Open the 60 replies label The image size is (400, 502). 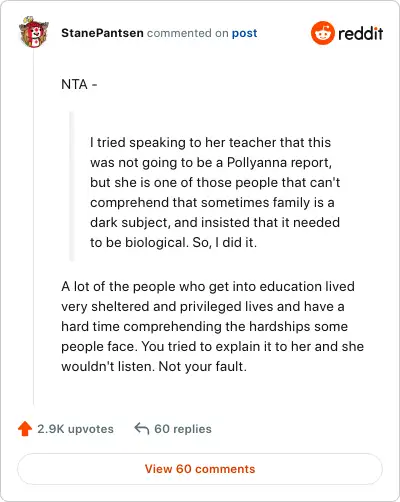183,429
